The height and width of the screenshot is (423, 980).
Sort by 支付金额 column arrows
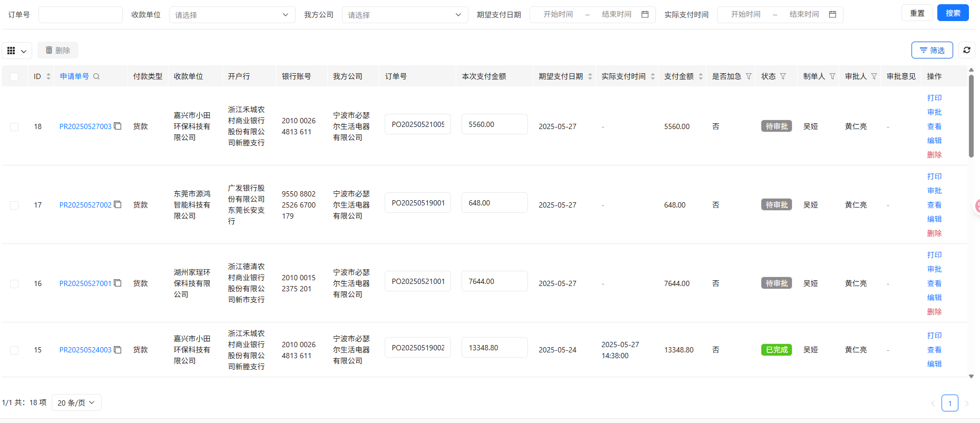pos(701,76)
